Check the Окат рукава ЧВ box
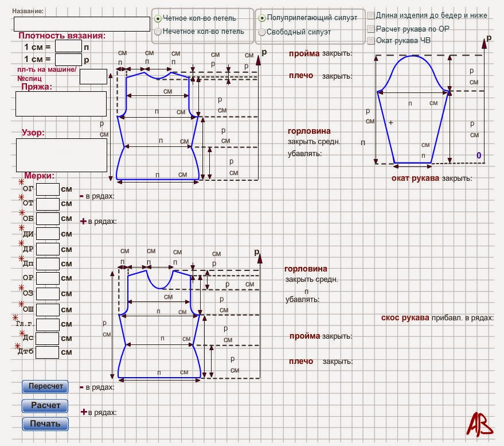The width and height of the screenshot is (504, 446). coord(371,41)
